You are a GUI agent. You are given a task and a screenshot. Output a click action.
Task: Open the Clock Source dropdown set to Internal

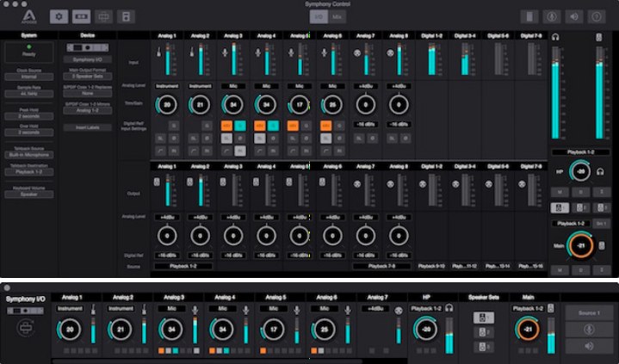[x=28, y=77]
